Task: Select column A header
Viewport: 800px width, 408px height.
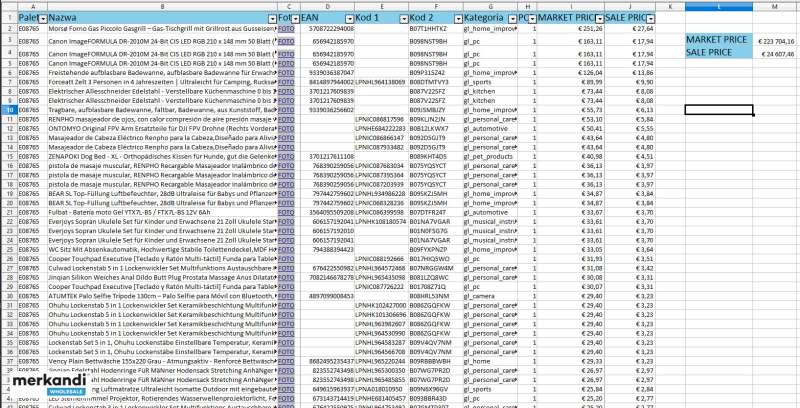Action: [x=33, y=7]
